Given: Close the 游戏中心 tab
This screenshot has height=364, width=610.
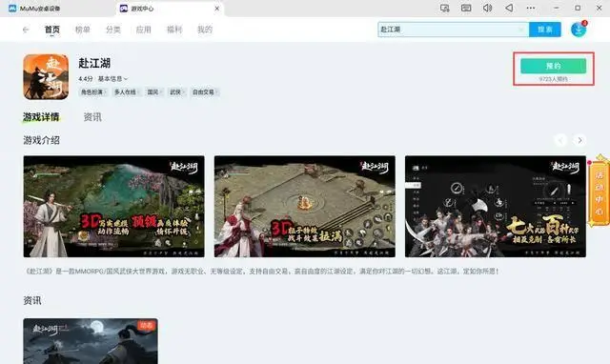Looking at the screenshot, I should click(216, 9).
